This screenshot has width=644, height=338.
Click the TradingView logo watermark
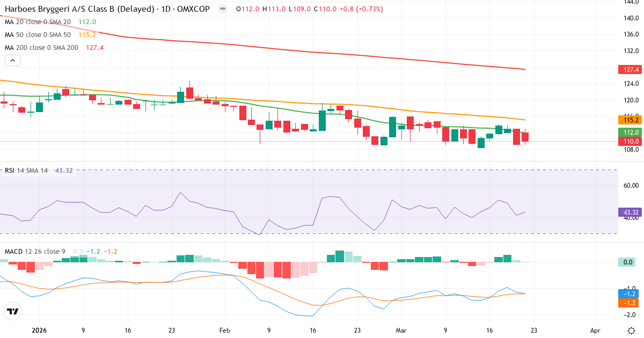coord(12,312)
